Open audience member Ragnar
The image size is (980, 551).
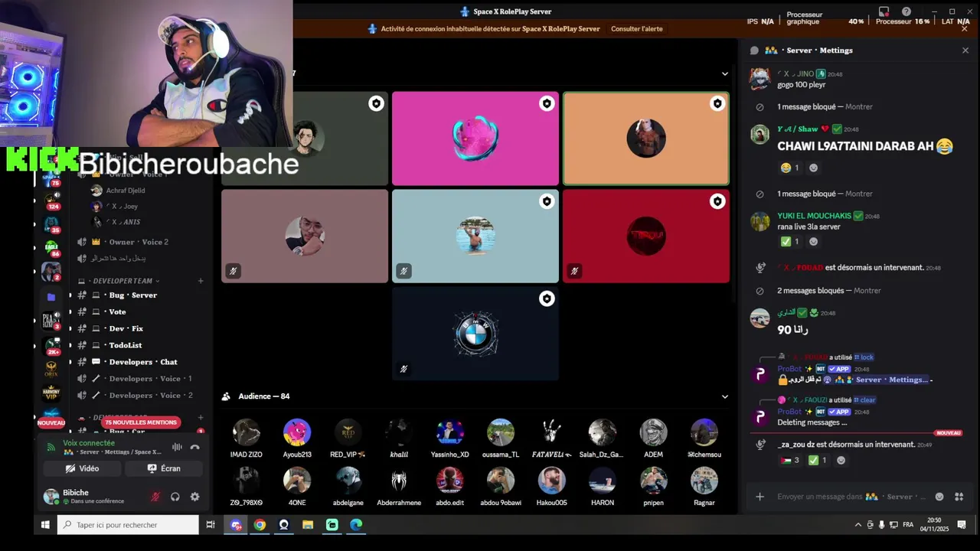click(704, 487)
